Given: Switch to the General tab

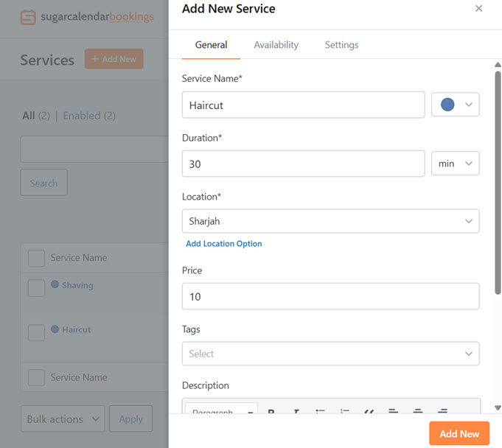Looking at the screenshot, I should pyautogui.click(x=211, y=45).
